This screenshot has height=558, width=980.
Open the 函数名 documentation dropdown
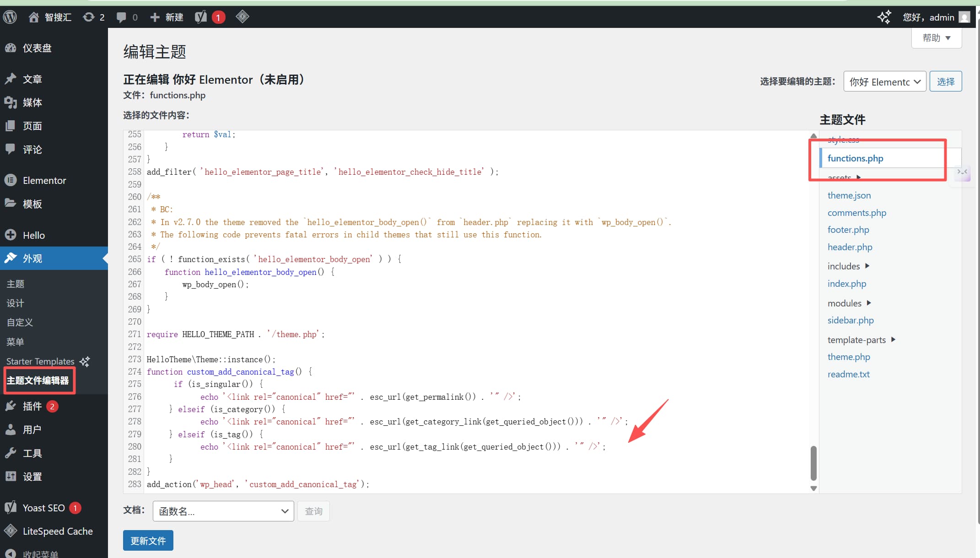point(223,511)
